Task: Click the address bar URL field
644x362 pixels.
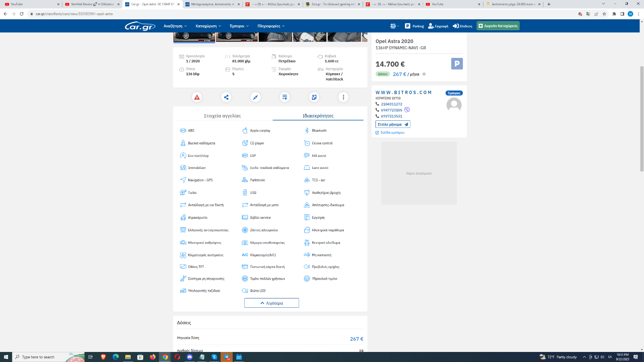Action: click(x=302, y=14)
